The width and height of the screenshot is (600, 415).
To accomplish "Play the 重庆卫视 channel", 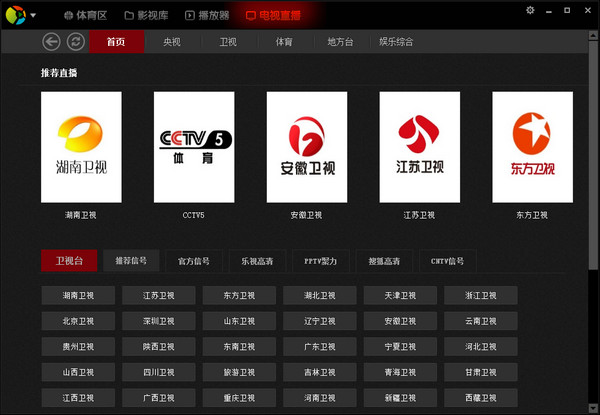I will 239,398.
